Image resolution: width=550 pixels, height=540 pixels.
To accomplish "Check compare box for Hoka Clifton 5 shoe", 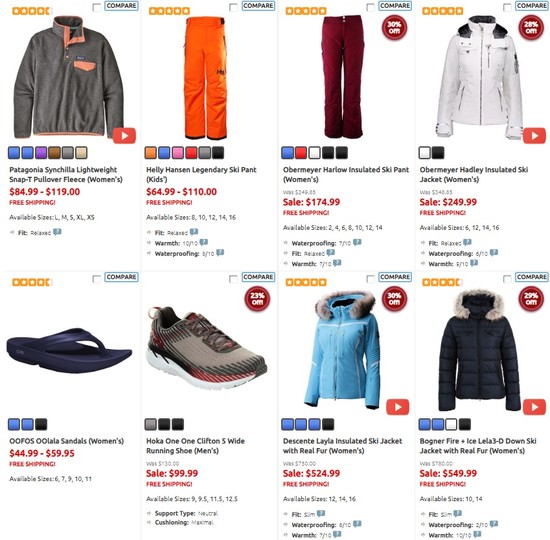I will 233,279.
